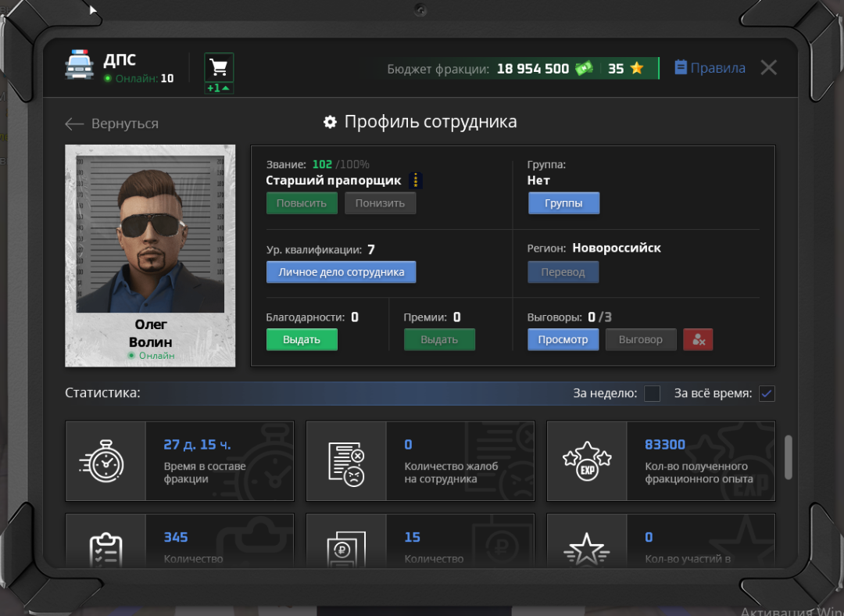Click the employee mugshot photo
This screenshot has width=844, height=616.
pos(150,234)
